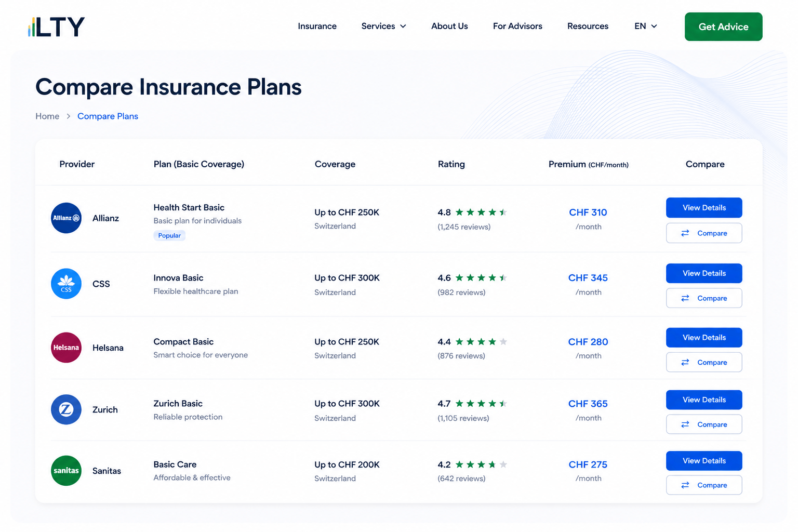Click the Health Start Basic plan name

(x=189, y=207)
